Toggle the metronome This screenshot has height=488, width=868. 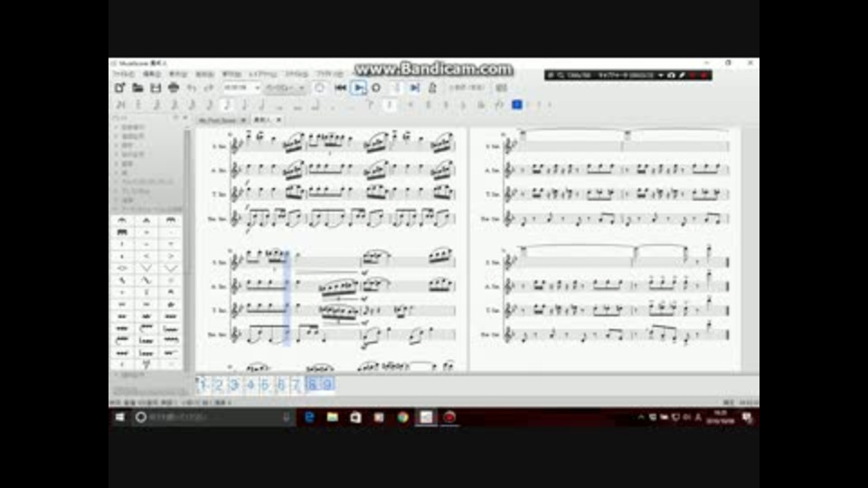point(433,88)
